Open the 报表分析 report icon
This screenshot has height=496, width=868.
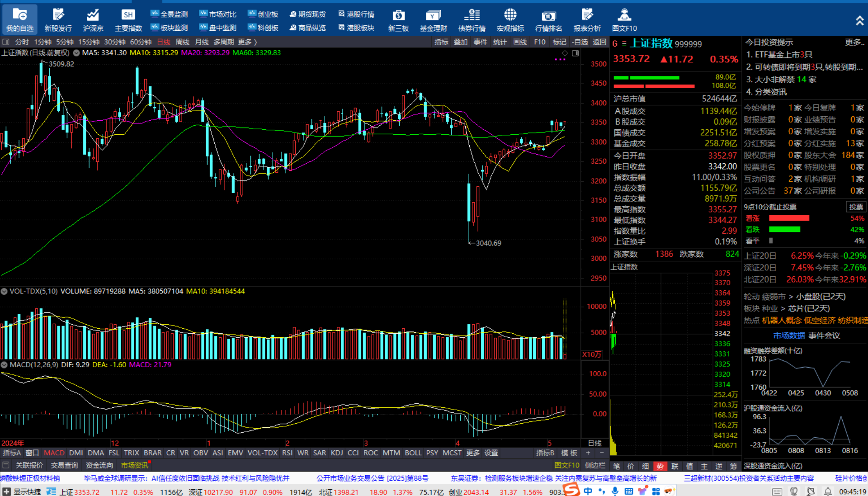[x=587, y=20]
